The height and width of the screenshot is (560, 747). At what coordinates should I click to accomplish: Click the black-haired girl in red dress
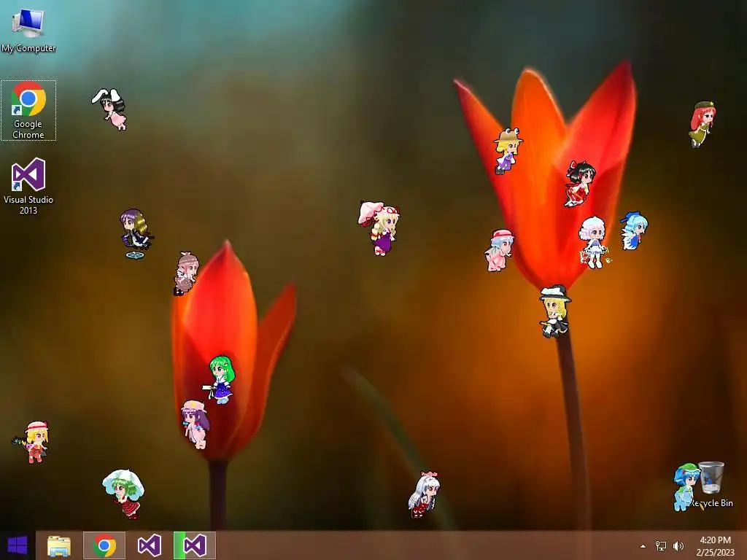pyautogui.click(x=579, y=184)
